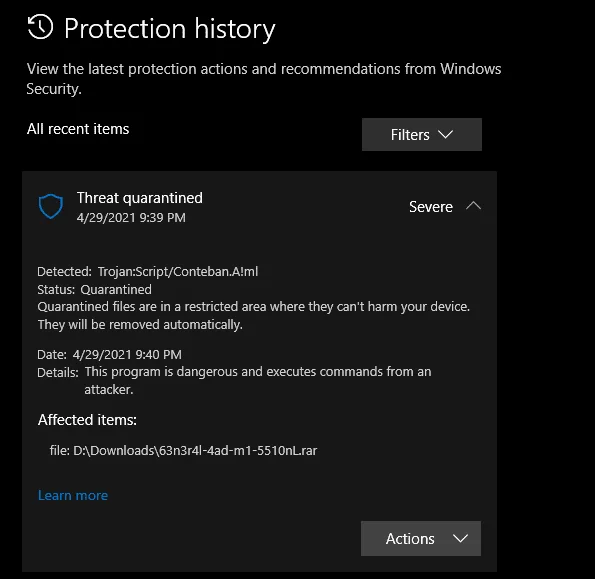
Task: Collapse the Threat quarantined entry chevron
Action: (473, 206)
